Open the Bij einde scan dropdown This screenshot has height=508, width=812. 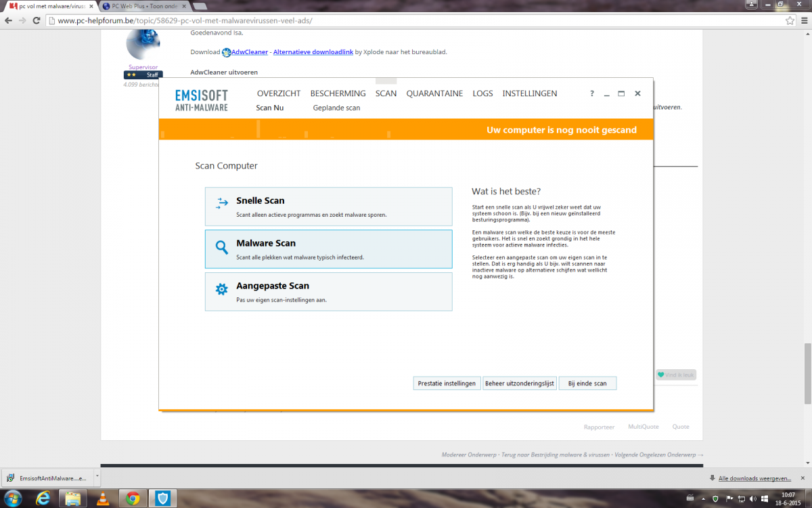(x=587, y=383)
